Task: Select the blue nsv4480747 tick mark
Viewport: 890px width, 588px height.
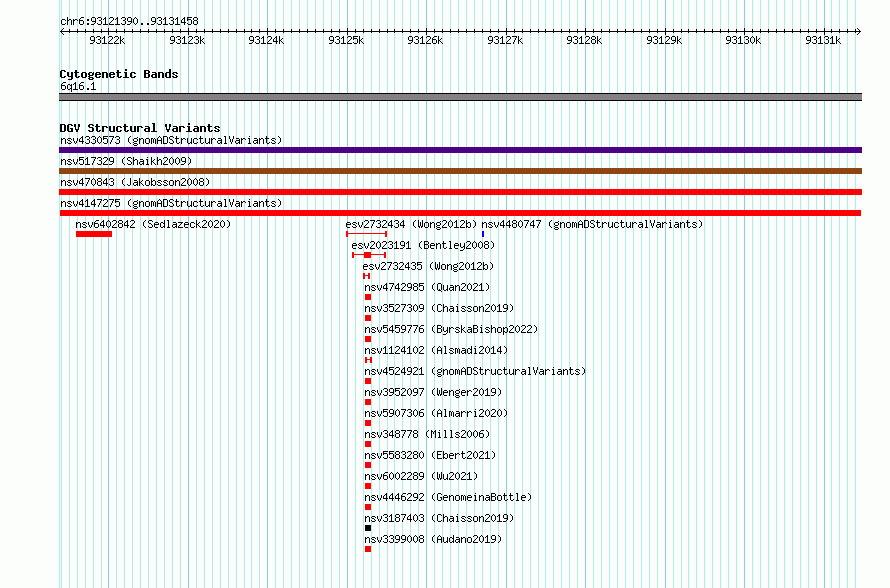Action: point(483,234)
